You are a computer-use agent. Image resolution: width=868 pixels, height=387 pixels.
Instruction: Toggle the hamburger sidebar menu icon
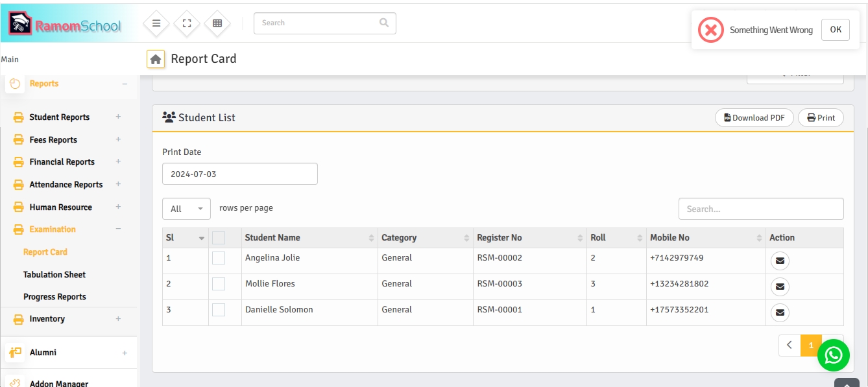click(156, 23)
